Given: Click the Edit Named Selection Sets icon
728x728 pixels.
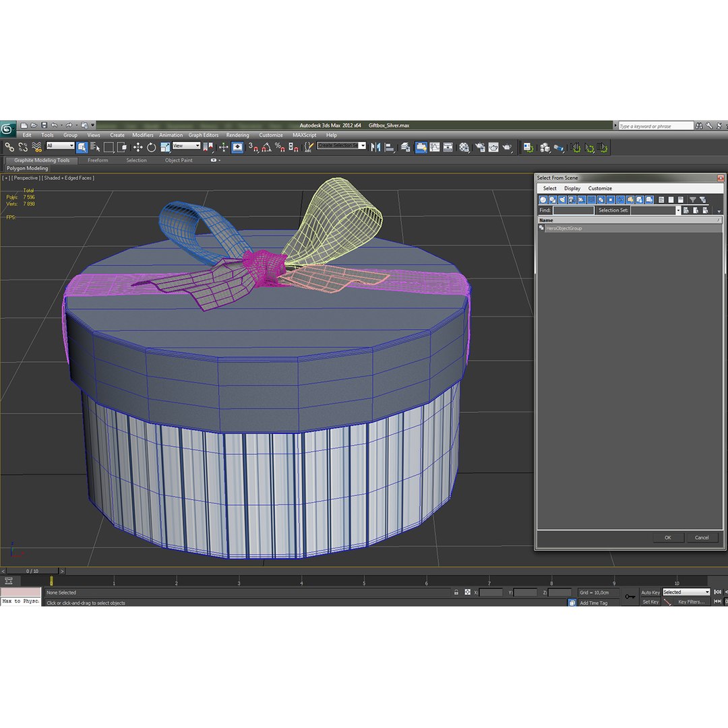Looking at the screenshot, I should 309,147.
